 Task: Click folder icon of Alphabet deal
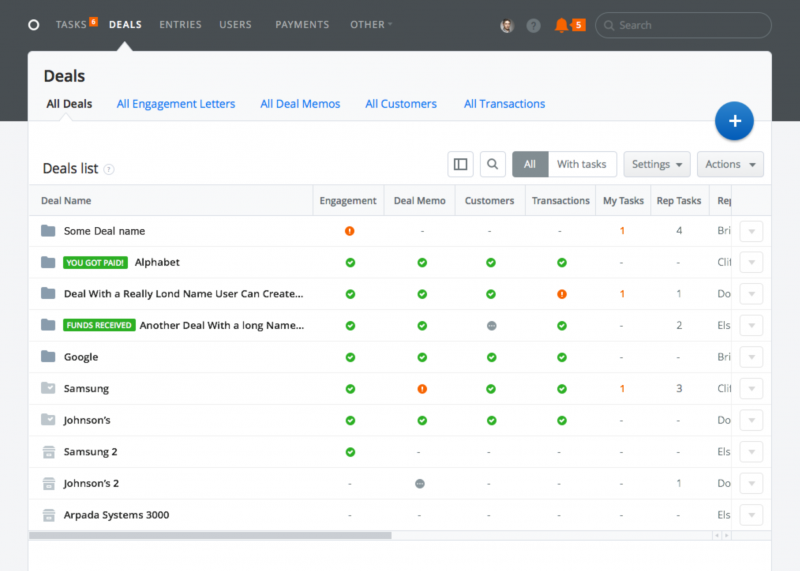pyautogui.click(x=48, y=262)
